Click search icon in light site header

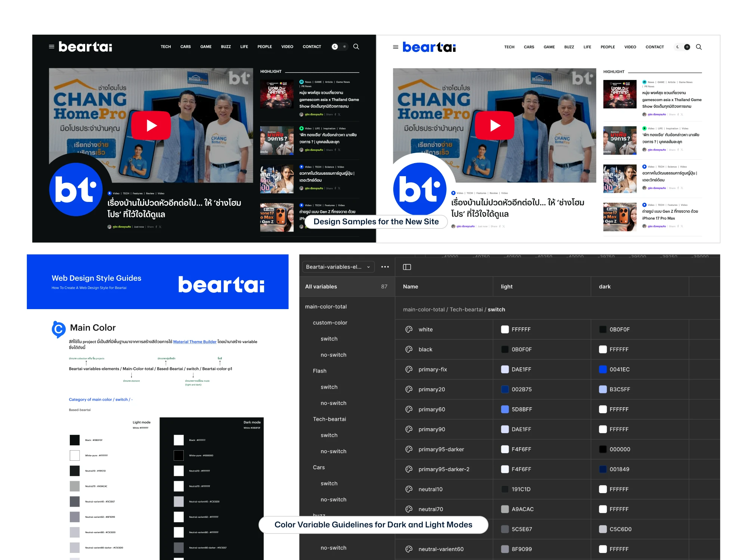699,47
